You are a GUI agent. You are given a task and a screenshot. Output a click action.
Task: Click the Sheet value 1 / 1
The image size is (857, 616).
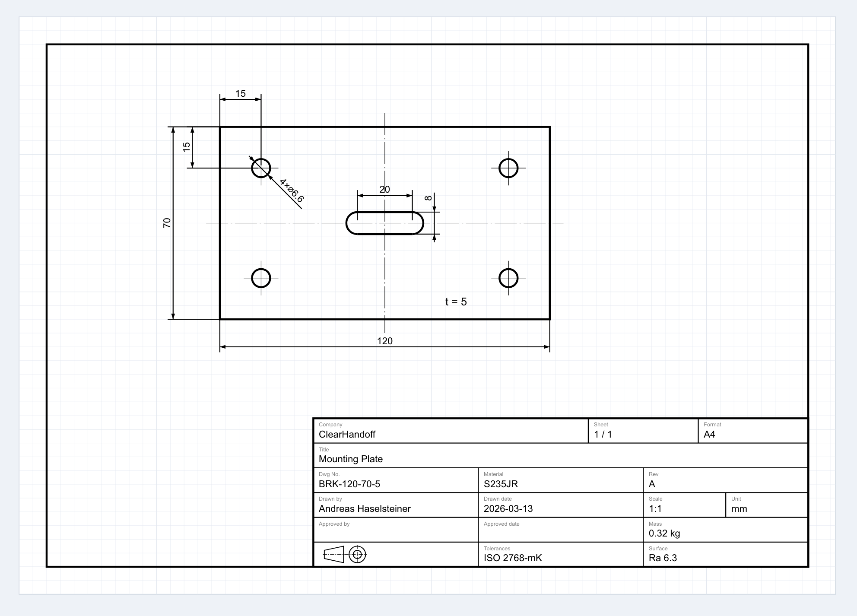coord(603,434)
